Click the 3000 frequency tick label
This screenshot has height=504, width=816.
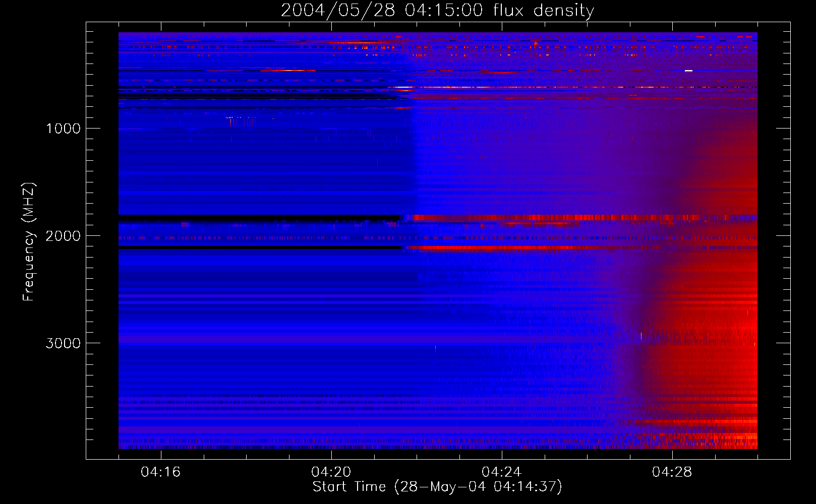pyautogui.click(x=63, y=343)
